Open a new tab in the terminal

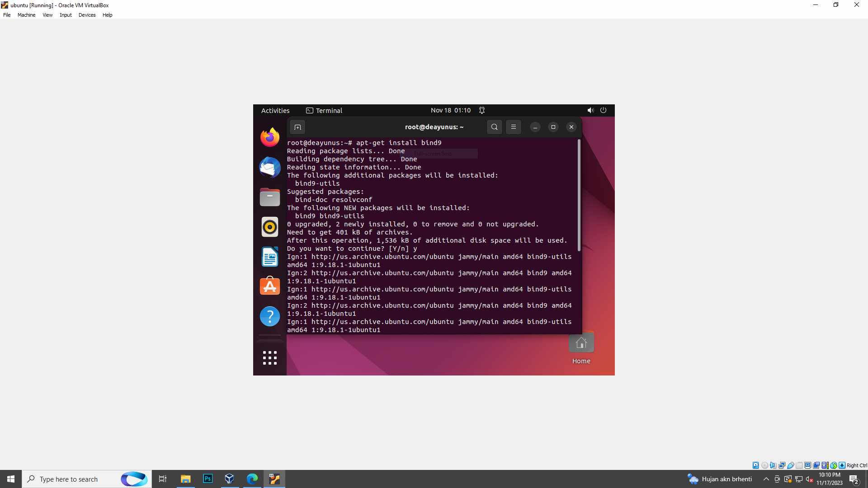(x=297, y=127)
